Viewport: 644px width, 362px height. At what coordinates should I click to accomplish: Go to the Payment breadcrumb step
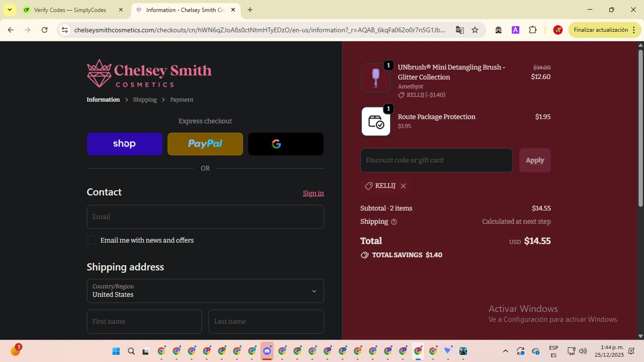tap(182, 100)
